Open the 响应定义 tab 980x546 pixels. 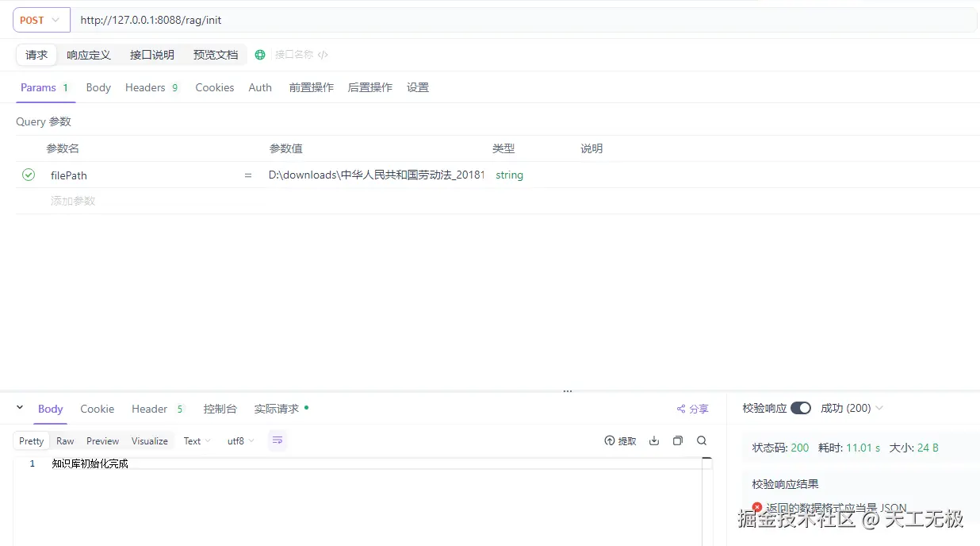(x=89, y=55)
